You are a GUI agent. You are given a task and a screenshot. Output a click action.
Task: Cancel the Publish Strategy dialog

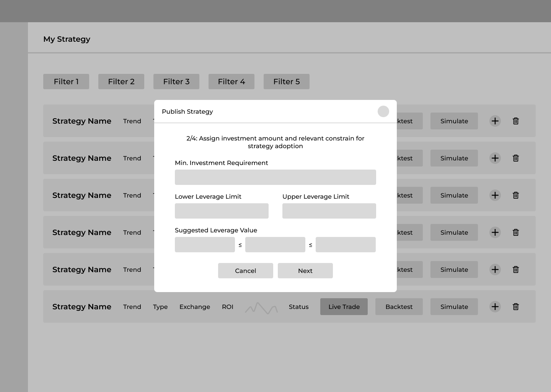tap(245, 271)
